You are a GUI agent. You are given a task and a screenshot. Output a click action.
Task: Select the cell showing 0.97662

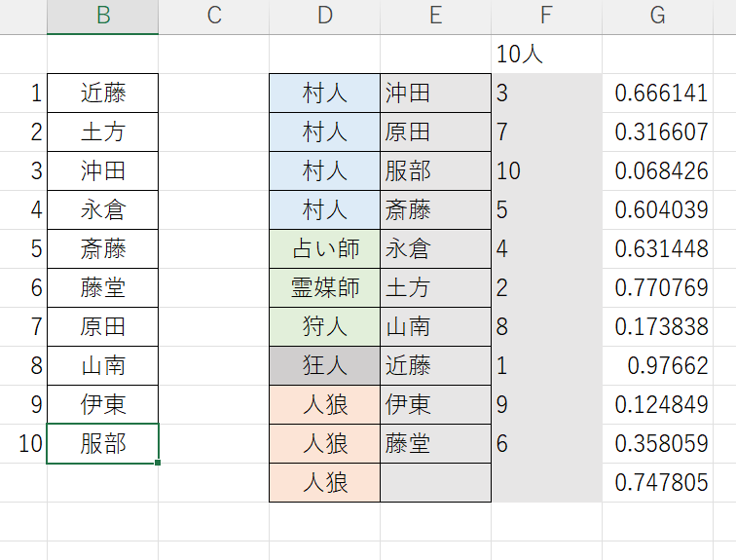658,366
